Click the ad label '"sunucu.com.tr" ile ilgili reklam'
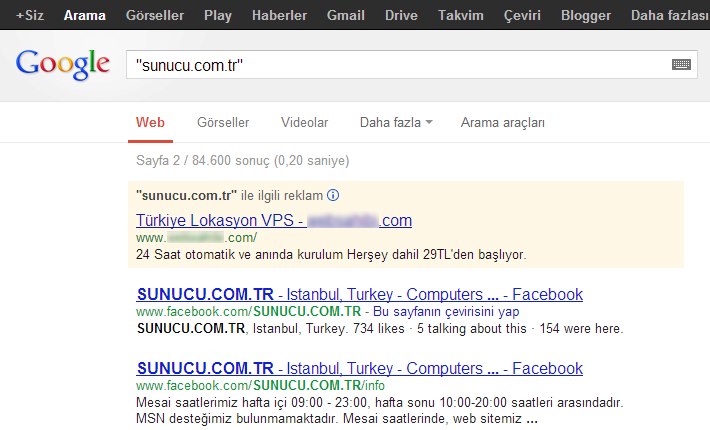710x430 pixels. coord(230,195)
